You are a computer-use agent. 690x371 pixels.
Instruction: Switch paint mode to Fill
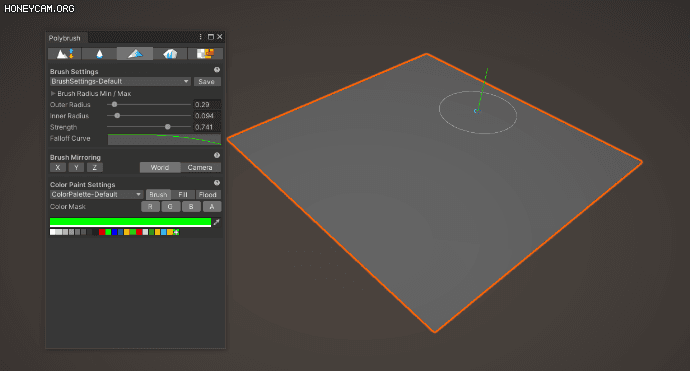tap(183, 195)
